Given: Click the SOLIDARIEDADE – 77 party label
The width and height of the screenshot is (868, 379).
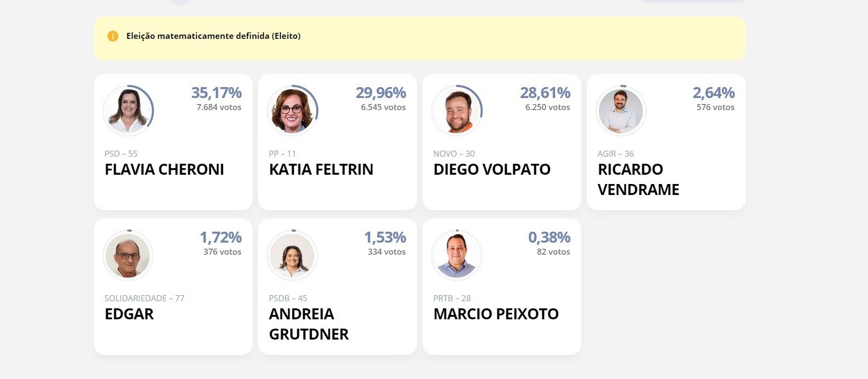Looking at the screenshot, I should click(x=144, y=298).
